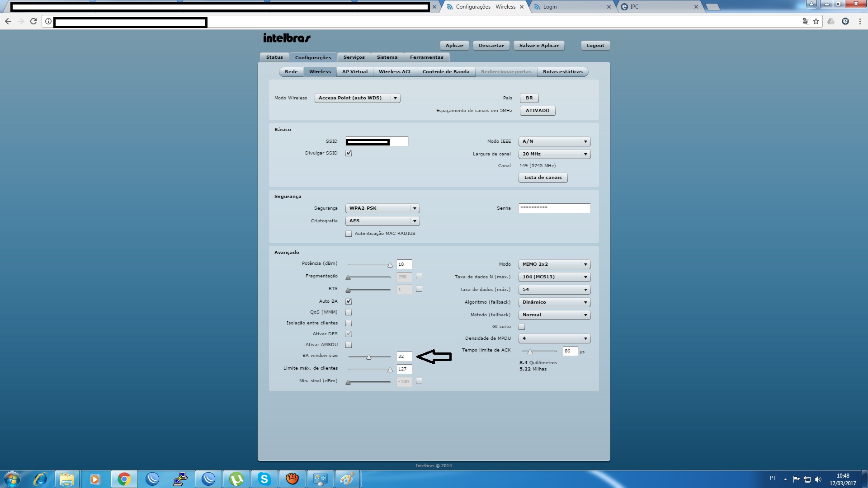This screenshot has width=868, height=488.
Task: Toggle the Autenticação MAC RADIUS checkbox
Action: tap(349, 234)
